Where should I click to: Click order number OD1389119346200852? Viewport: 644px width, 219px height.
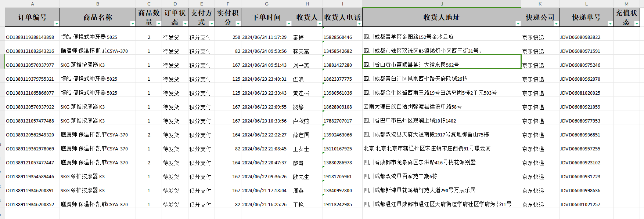pyautogui.click(x=30, y=205)
